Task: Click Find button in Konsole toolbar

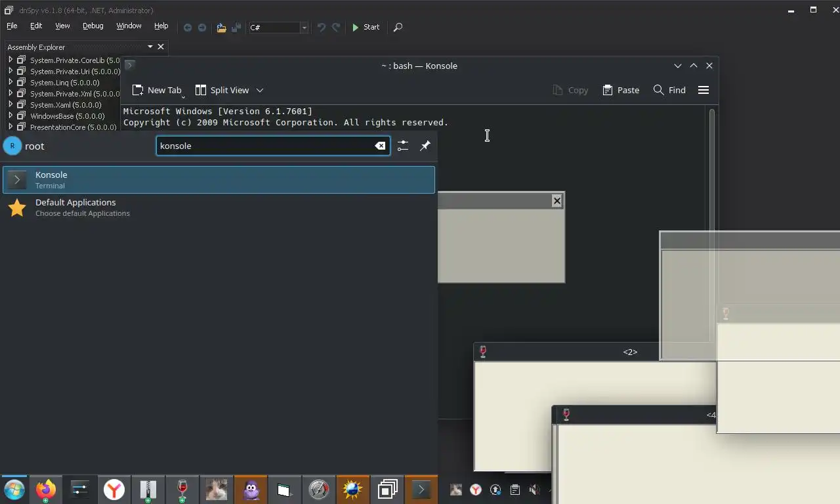Action: pyautogui.click(x=669, y=90)
